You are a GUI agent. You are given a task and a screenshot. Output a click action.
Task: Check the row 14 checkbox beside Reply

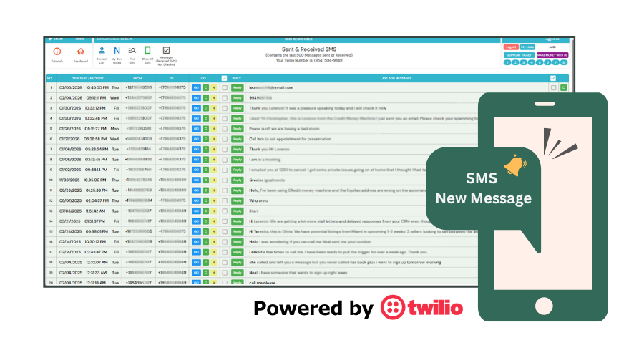click(x=225, y=221)
